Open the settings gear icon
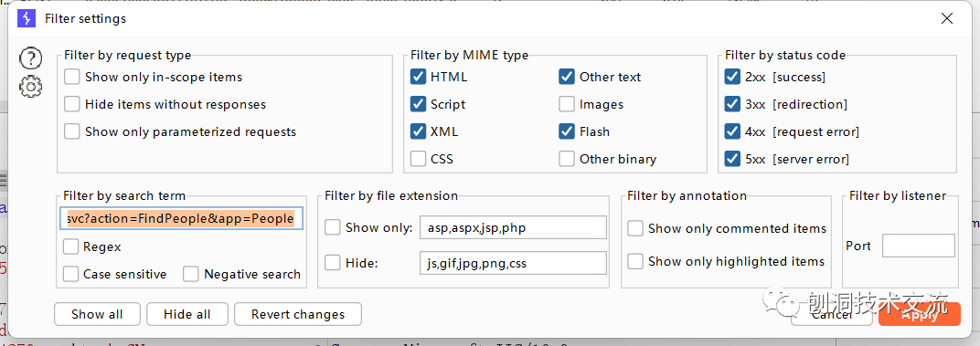Image resolution: width=980 pixels, height=346 pixels. point(31,86)
